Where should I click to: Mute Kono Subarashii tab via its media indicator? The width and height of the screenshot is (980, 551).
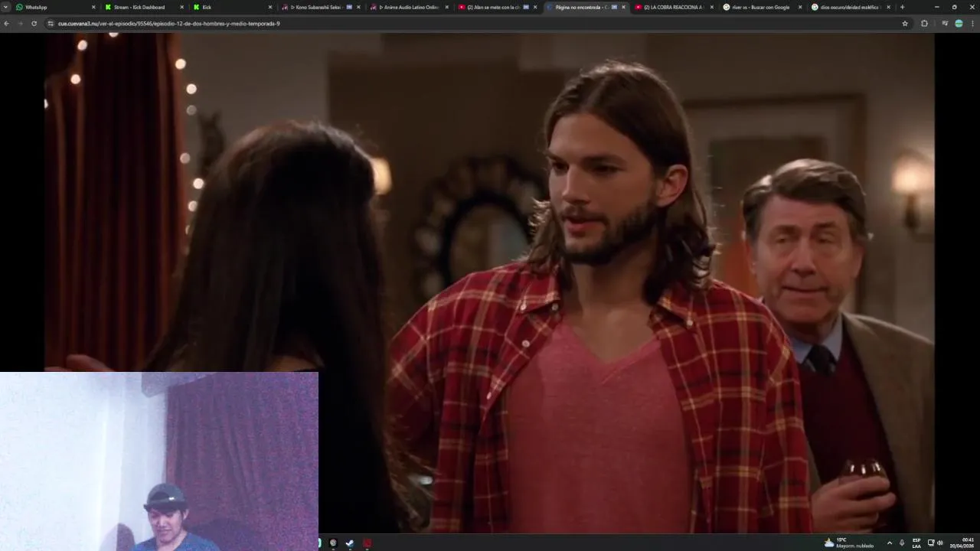(x=349, y=7)
